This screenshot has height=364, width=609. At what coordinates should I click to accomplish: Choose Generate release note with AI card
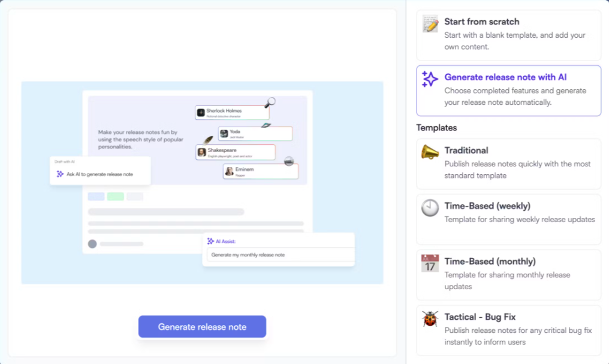(508, 90)
